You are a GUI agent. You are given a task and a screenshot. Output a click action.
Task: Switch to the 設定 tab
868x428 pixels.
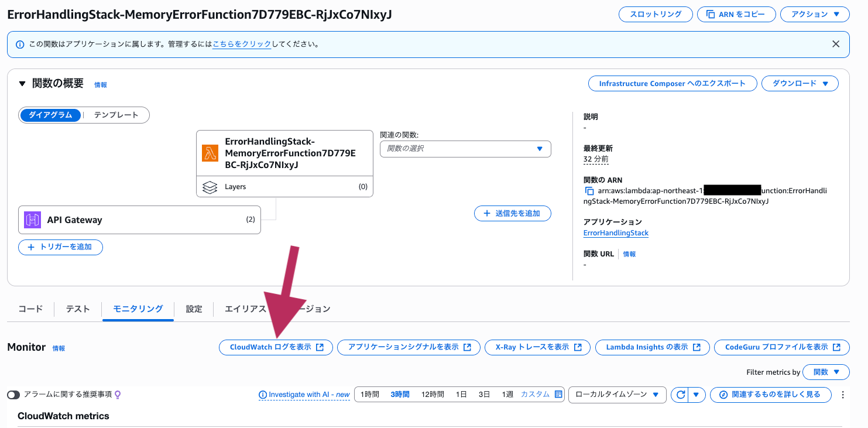[x=194, y=309]
